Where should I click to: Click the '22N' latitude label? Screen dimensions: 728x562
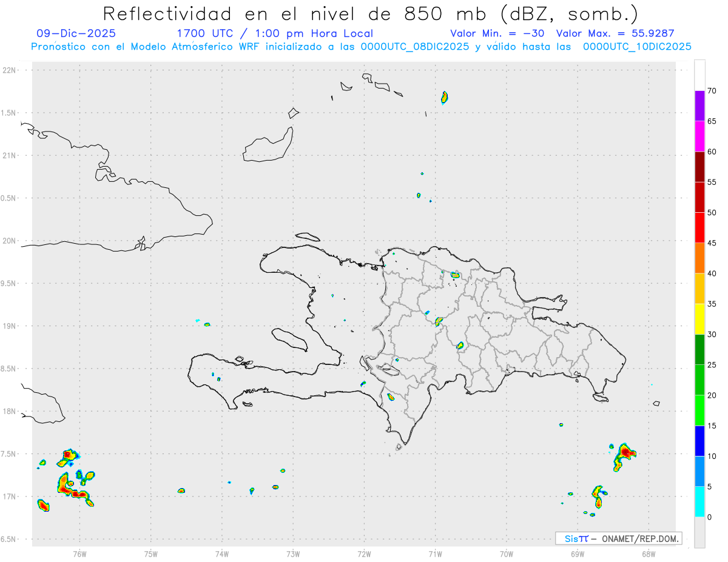click(10, 70)
